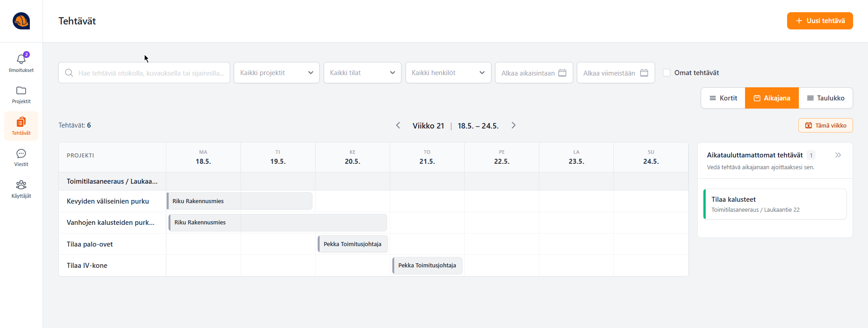Click LA 23.5. column header
Viewport: 868px width, 328px height.
(576, 157)
